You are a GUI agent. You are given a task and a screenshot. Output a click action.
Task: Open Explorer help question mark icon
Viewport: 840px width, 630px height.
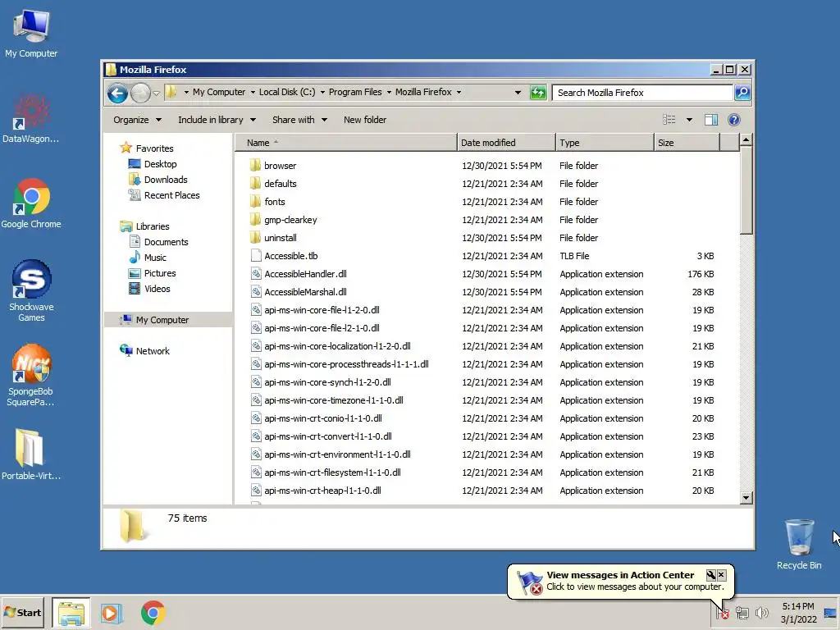[x=734, y=120]
